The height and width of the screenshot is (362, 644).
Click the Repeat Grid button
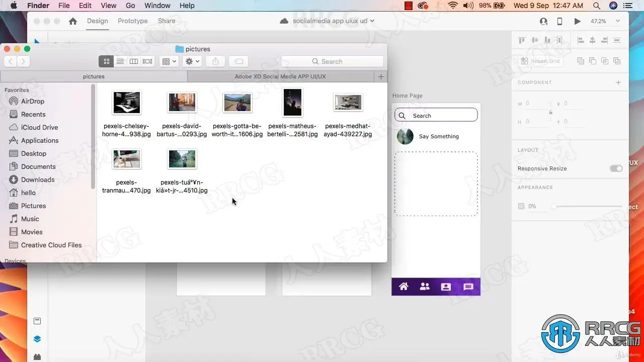click(x=540, y=61)
